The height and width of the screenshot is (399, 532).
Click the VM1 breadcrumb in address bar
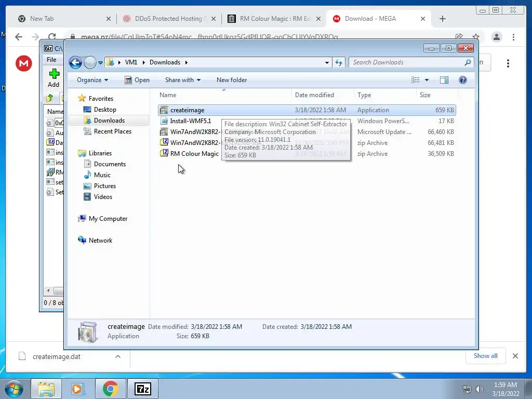click(x=131, y=62)
